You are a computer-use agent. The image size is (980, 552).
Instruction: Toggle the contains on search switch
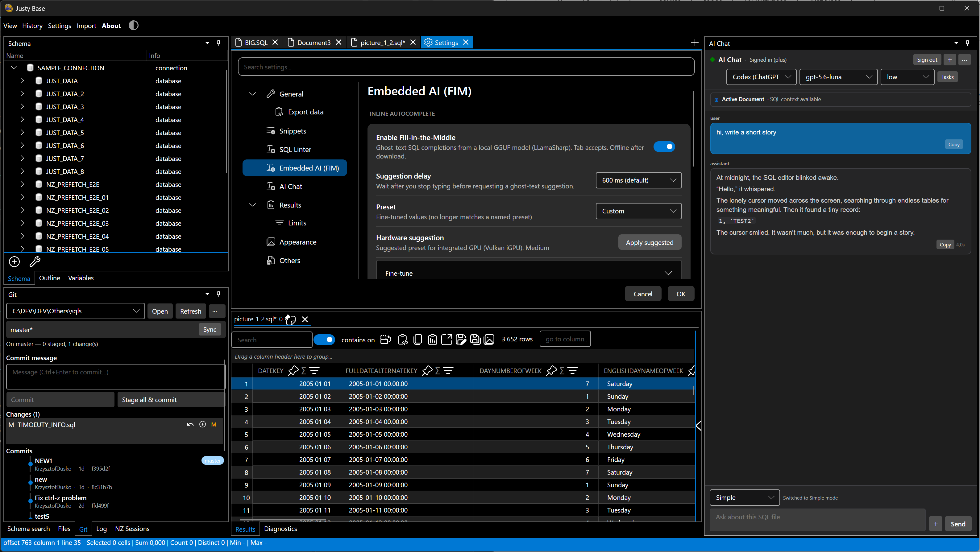(x=325, y=340)
